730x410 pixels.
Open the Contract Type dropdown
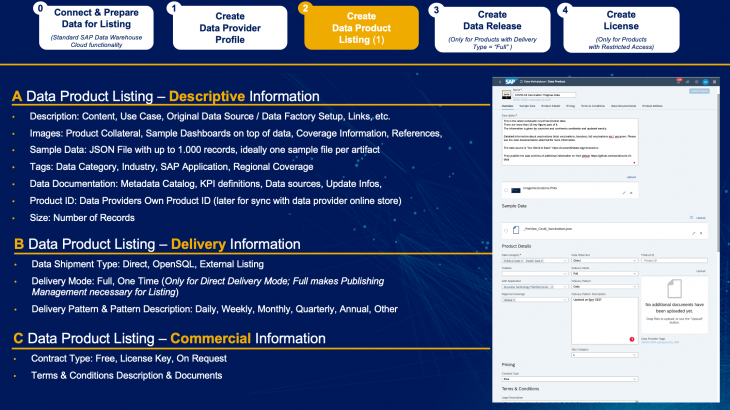570,379
